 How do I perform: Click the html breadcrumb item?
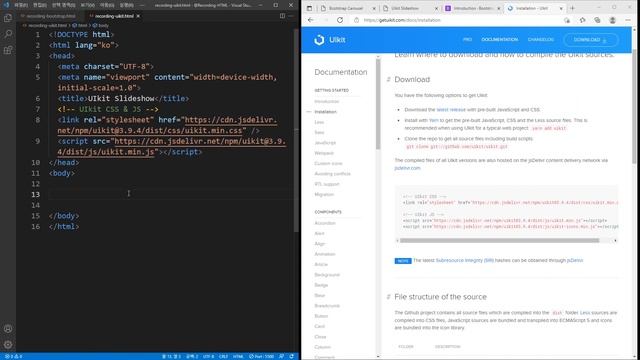tap(80, 25)
